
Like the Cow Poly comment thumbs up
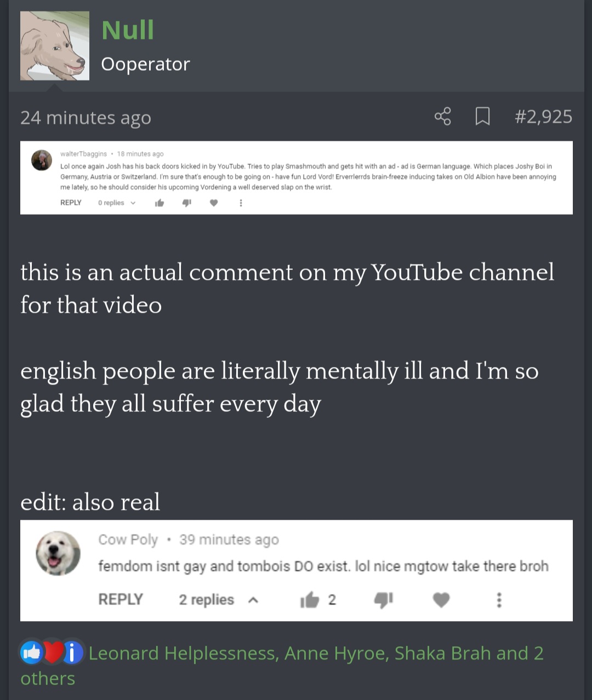tap(310, 600)
